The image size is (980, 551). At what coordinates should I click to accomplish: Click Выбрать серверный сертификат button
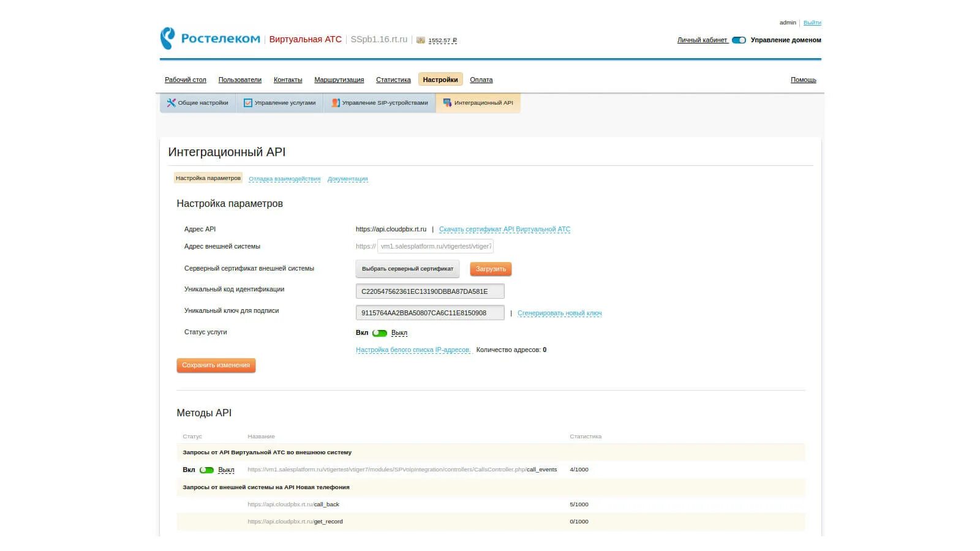pyautogui.click(x=407, y=269)
